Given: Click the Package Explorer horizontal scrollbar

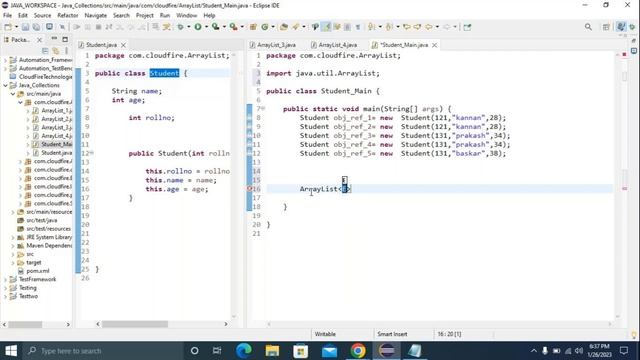Looking at the screenshot, I should pyautogui.click(x=25, y=324).
